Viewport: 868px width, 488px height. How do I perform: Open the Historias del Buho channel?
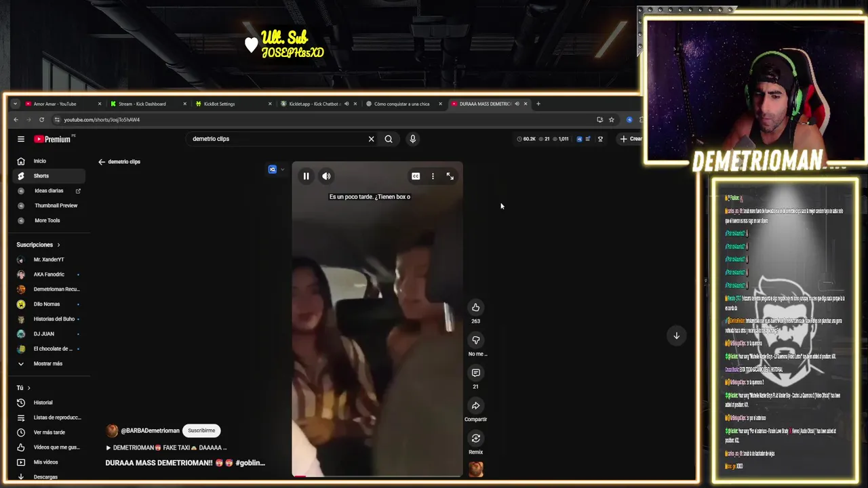pyautogui.click(x=49, y=319)
